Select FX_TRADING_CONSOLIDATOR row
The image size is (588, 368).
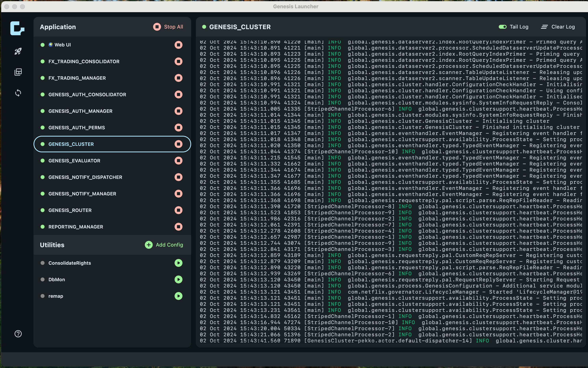click(x=112, y=61)
